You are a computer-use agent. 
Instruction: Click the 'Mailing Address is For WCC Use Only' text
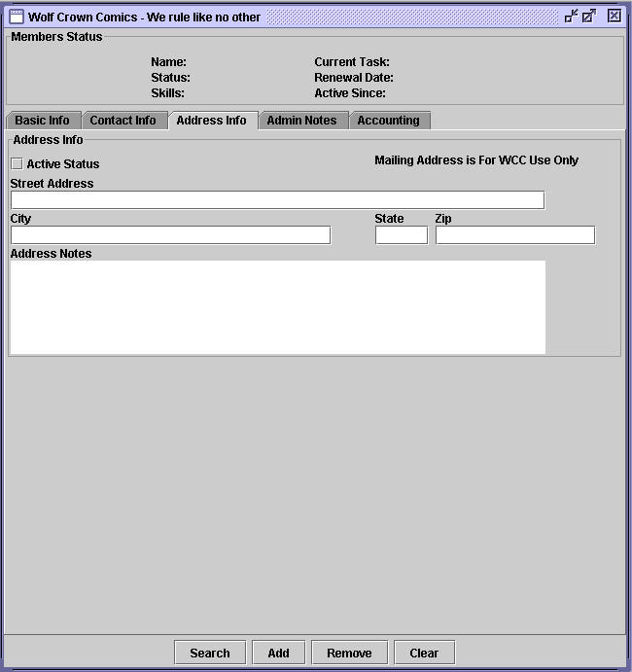click(x=476, y=160)
